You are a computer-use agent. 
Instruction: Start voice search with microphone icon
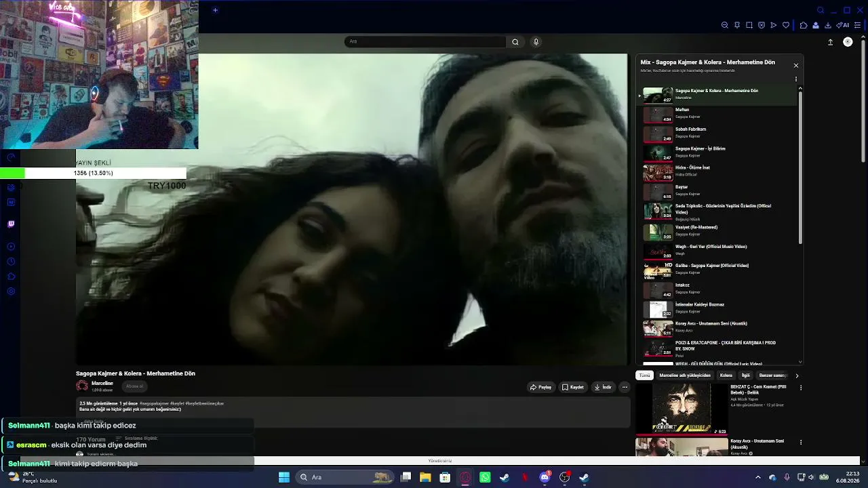pyautogui.click(x=536, y=42)
